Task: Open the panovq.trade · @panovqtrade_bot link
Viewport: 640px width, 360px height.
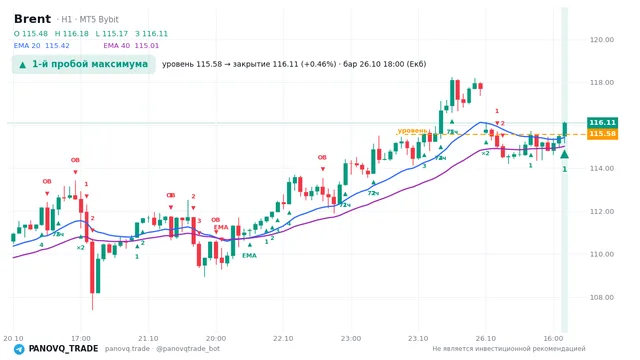Action: pyautogui.click(x=162, y=349)
